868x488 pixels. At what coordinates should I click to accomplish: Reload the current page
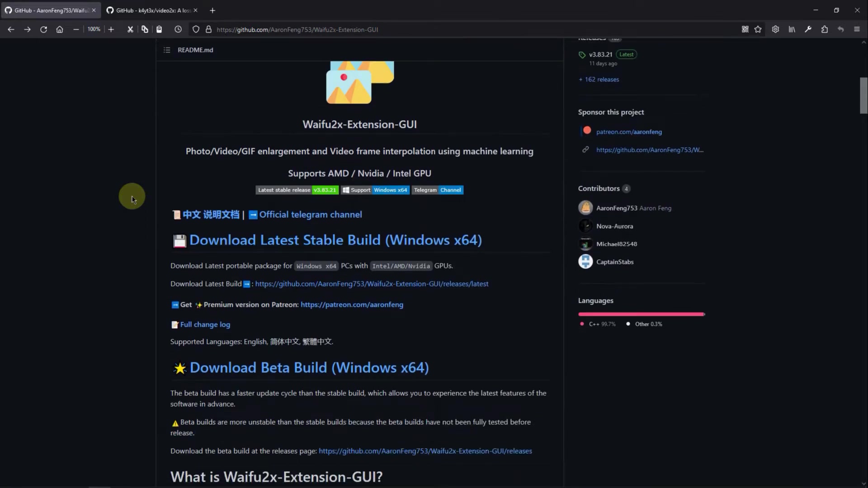coord(43,29)
